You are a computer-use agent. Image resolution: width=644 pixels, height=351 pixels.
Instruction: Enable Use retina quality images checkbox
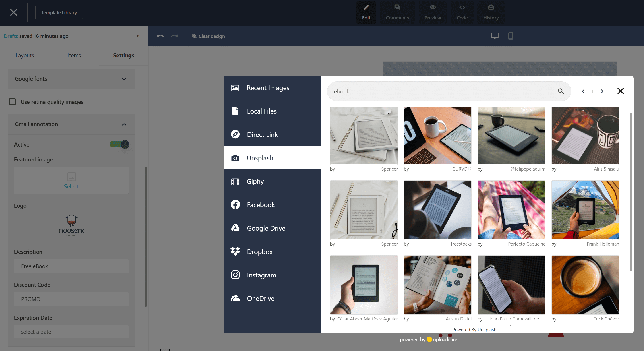point(12,102)
